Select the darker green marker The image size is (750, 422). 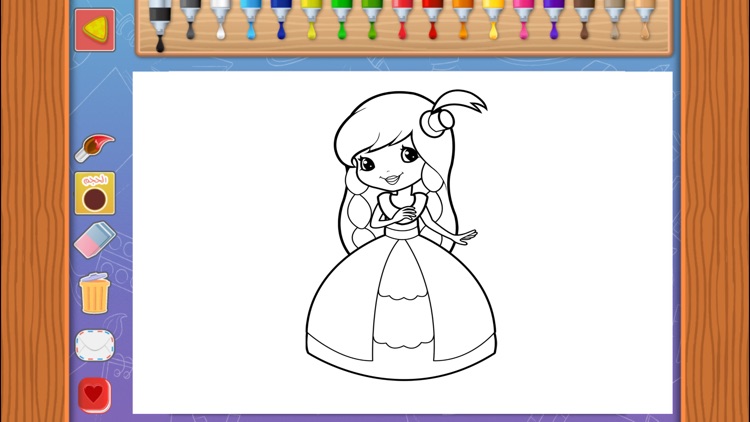click(372, 19)
